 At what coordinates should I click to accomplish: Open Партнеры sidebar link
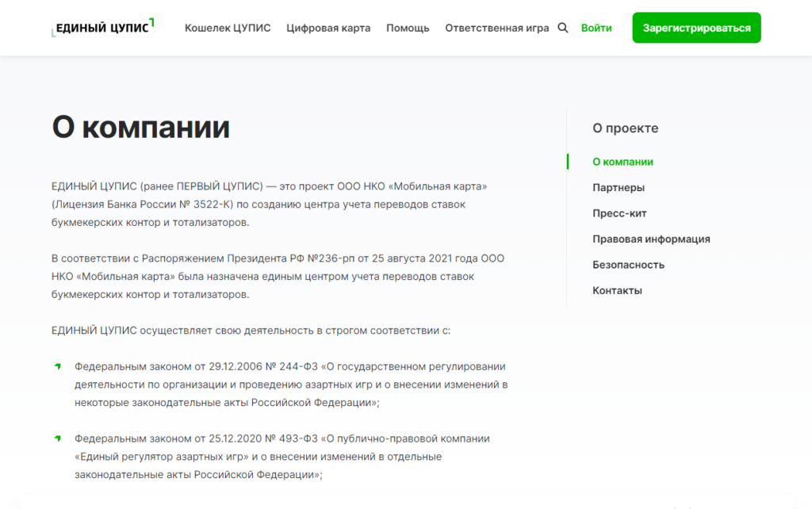coord(619,187)
